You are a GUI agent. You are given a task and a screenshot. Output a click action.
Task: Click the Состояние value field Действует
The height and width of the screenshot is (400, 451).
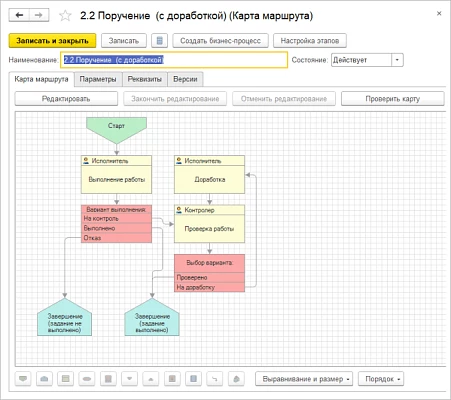(361, 60)
